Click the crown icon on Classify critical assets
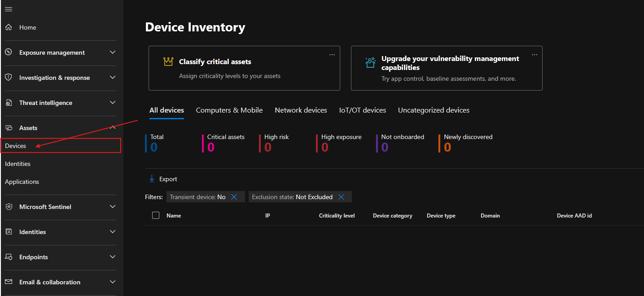Viewport: 644px width, 296px height. (168, 62)
